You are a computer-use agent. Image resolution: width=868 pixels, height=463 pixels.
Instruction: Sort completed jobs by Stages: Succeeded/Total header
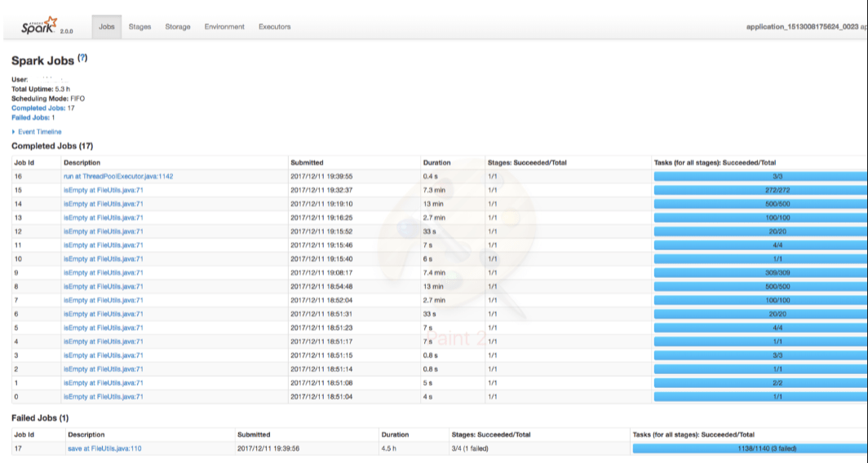pyautogui.click(x=527, y=163)
